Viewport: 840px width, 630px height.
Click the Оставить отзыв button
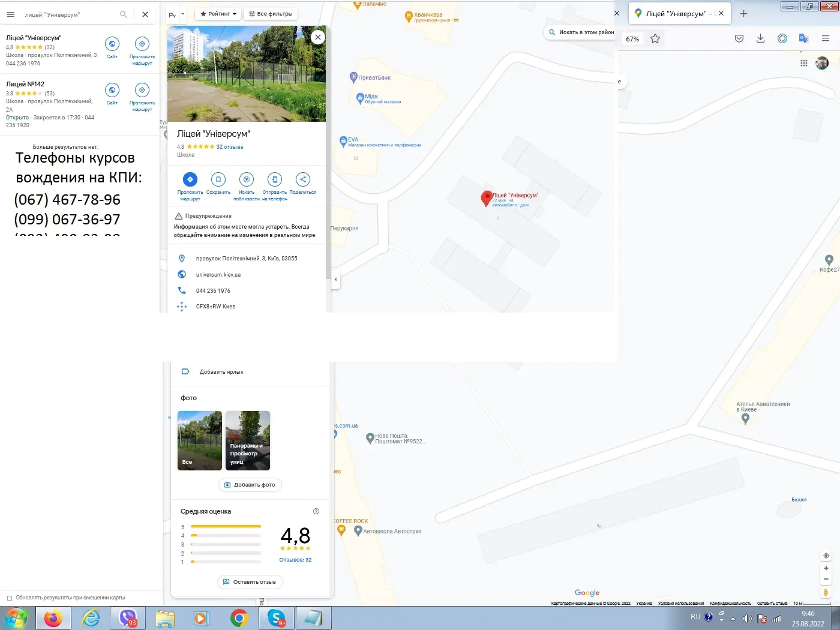point(250,582)
